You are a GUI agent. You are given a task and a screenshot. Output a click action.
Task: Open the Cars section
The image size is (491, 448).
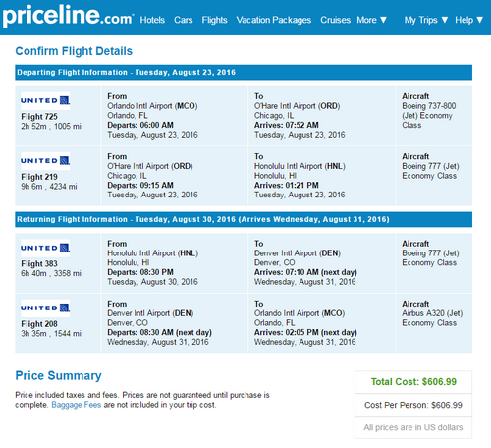point(184,20)
